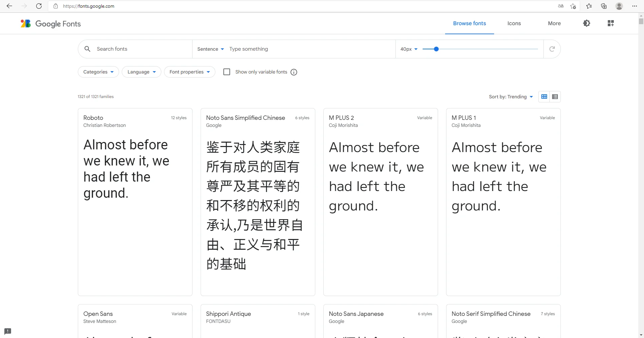
Task: Open variable fonts info icon
Action: tap(294, 72)
